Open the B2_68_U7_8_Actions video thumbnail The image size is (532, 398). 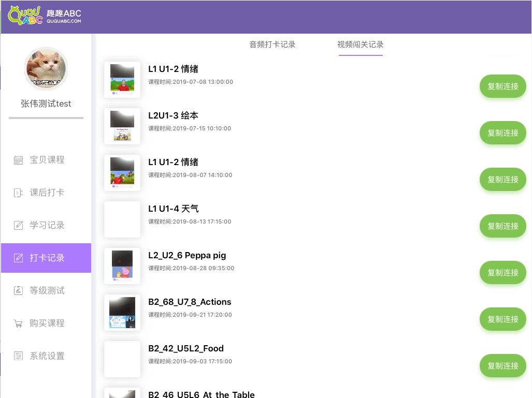click(x=122, y=313)
